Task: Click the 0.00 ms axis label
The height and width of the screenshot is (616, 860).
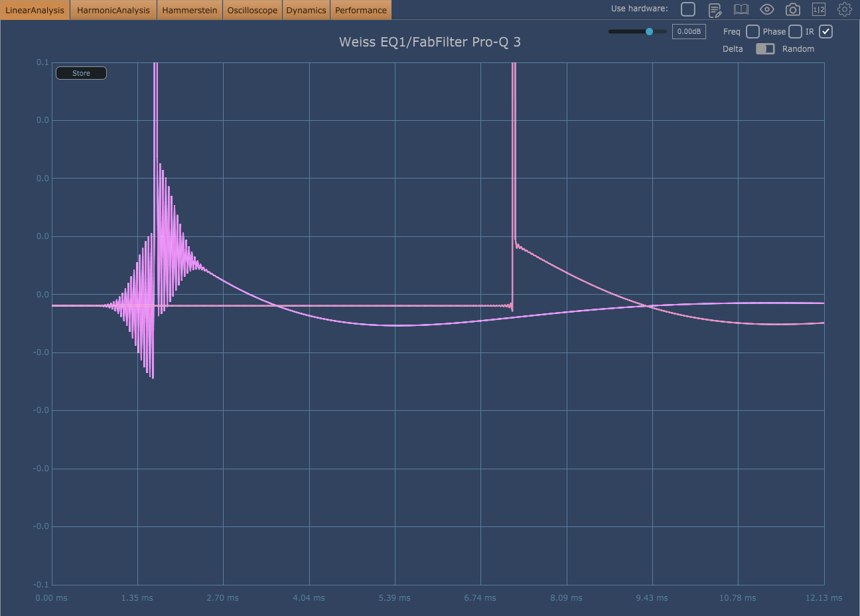Action: [52, 597]
